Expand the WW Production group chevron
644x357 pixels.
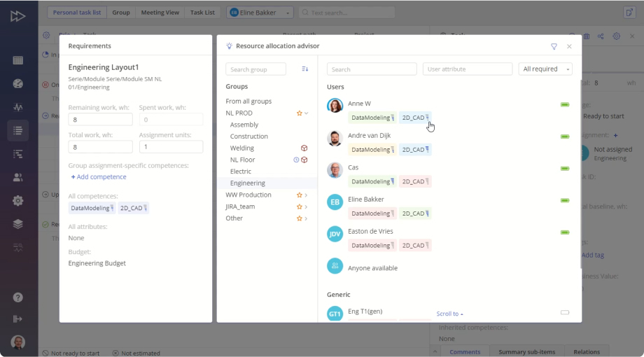tap(307, 195)
